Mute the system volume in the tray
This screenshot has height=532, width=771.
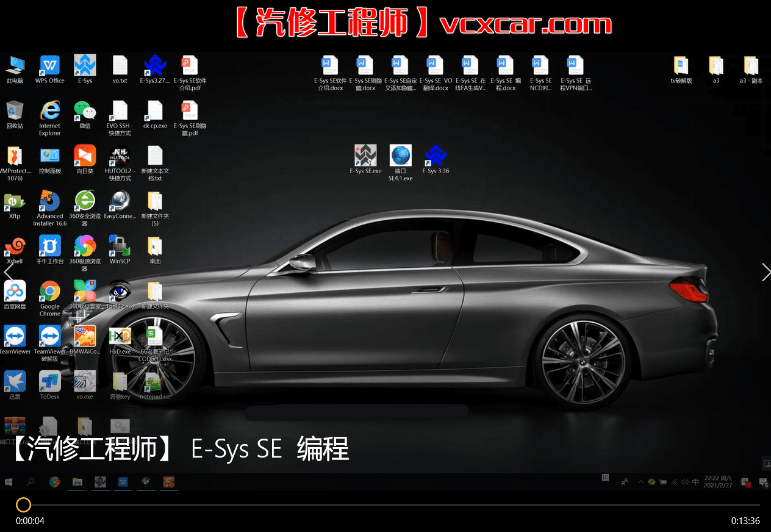(684, 482)
